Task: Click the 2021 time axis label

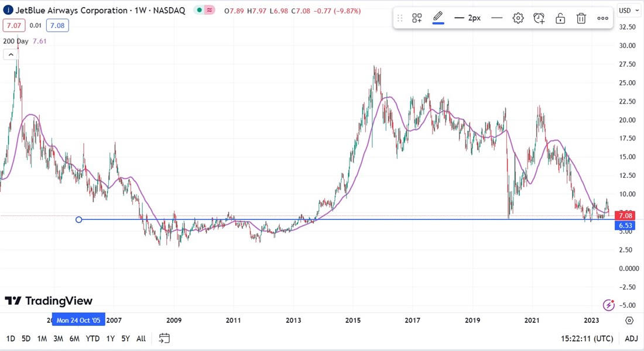Action: coord(532,320)
